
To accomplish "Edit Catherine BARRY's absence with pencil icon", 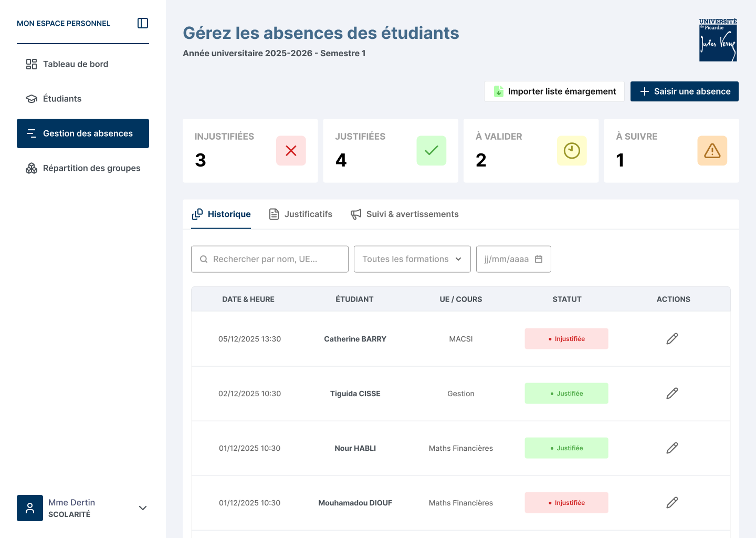I will pyautogui.click(x=672, y=338).
